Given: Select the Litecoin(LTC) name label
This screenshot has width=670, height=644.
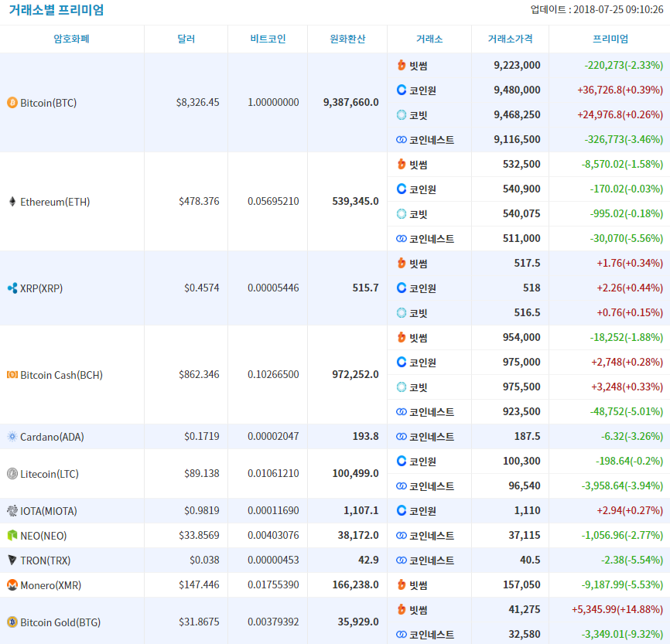Looking at the screenshot, I should click(50, 474).
